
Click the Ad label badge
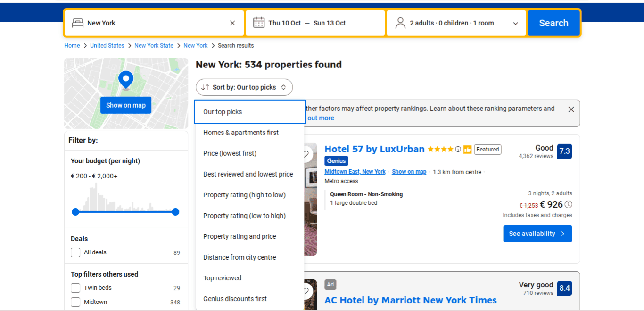[x=330, y=285]
